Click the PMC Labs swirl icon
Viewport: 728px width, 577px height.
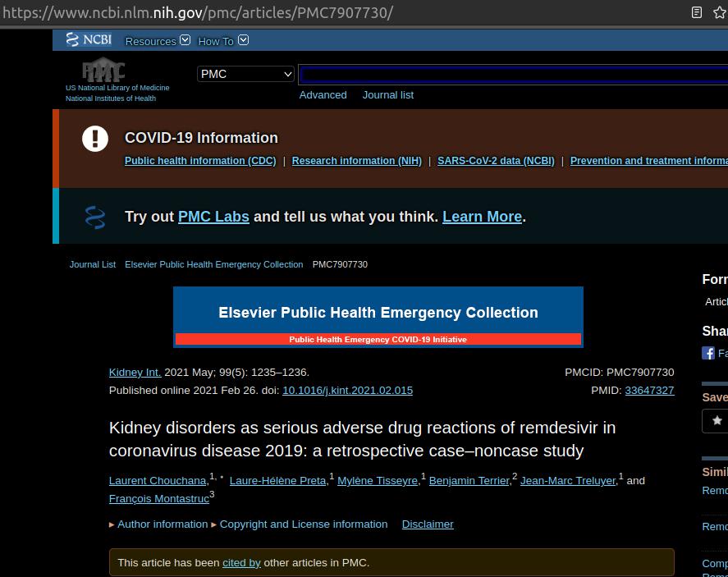point(95,218)
